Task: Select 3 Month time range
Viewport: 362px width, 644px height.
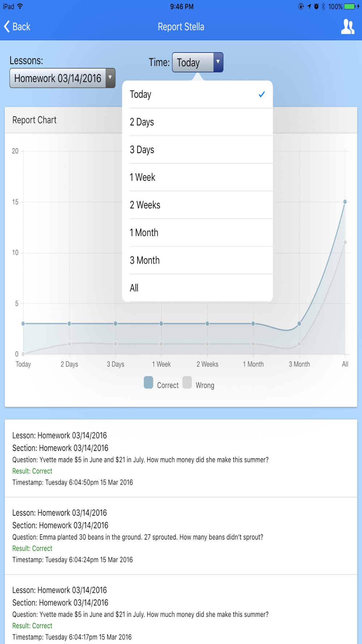Action: pos(197,260)
